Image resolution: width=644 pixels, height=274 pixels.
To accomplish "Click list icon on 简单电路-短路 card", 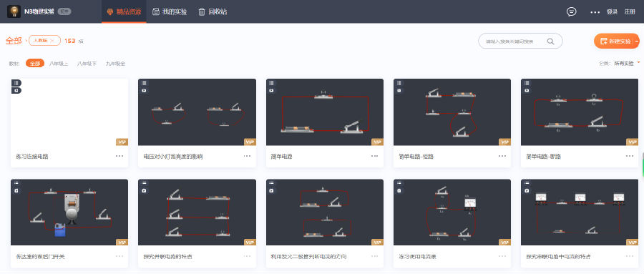I will [x=399, y=83].
